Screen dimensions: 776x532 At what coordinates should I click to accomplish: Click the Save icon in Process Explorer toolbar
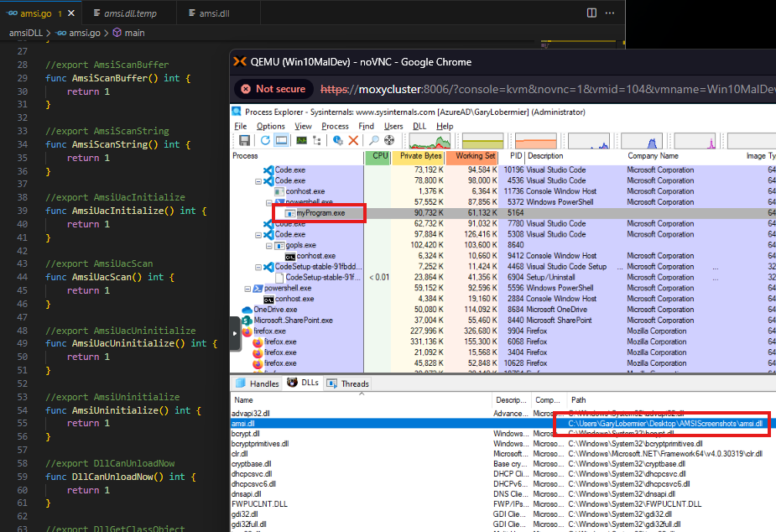[244, 140]
